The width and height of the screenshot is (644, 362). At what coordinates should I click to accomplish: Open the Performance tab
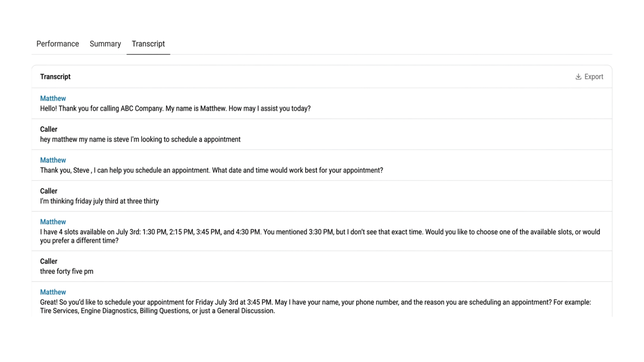click(58, 44)
